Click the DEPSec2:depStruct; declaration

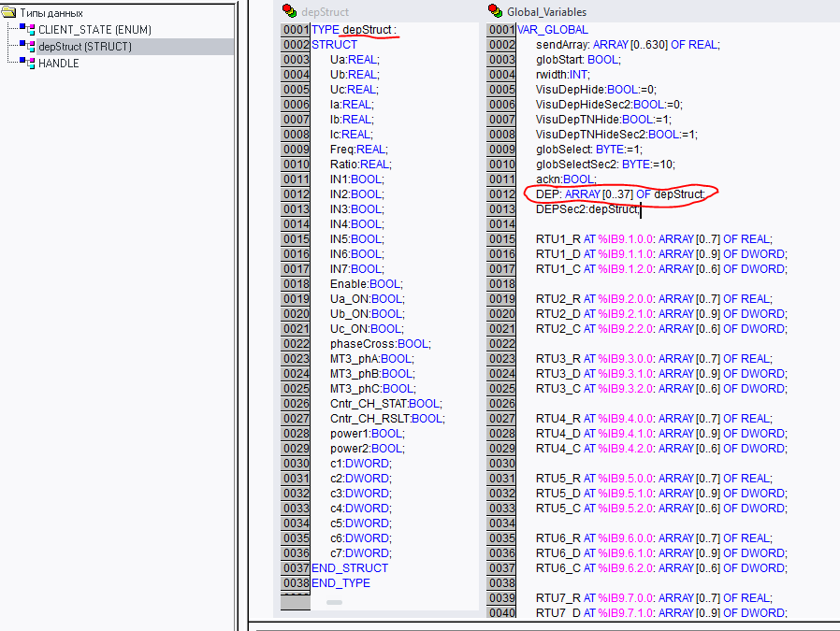pos(587,209)
